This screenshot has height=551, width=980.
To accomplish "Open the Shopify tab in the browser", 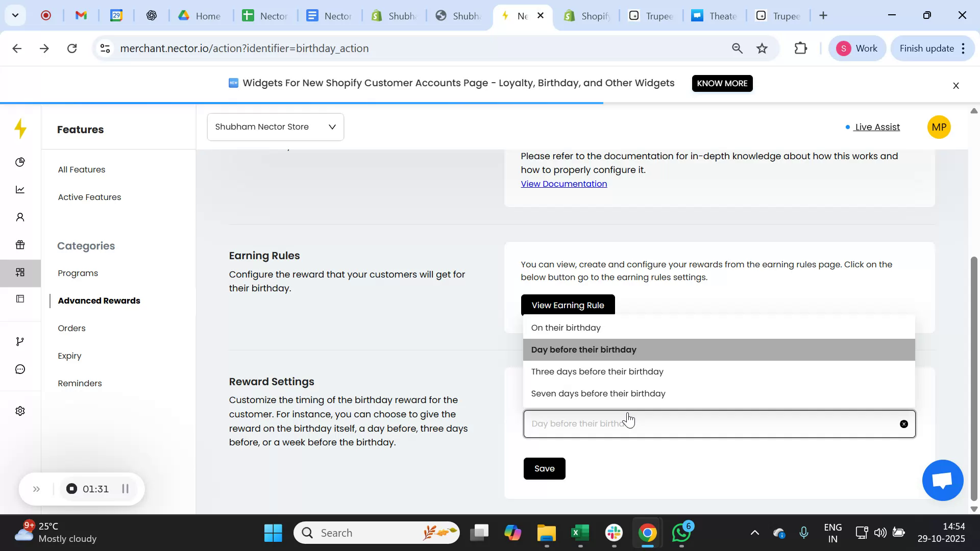I will point(587,15).
